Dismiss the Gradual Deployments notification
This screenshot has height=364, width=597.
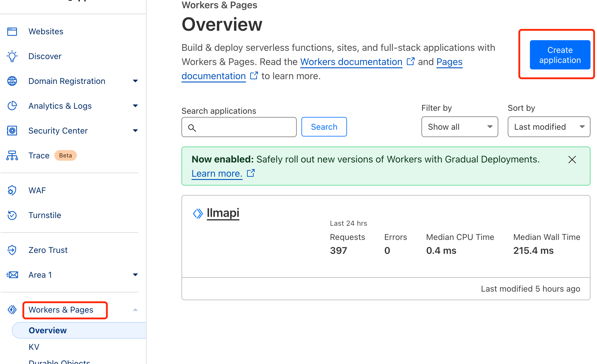click(x=571, y=159)
